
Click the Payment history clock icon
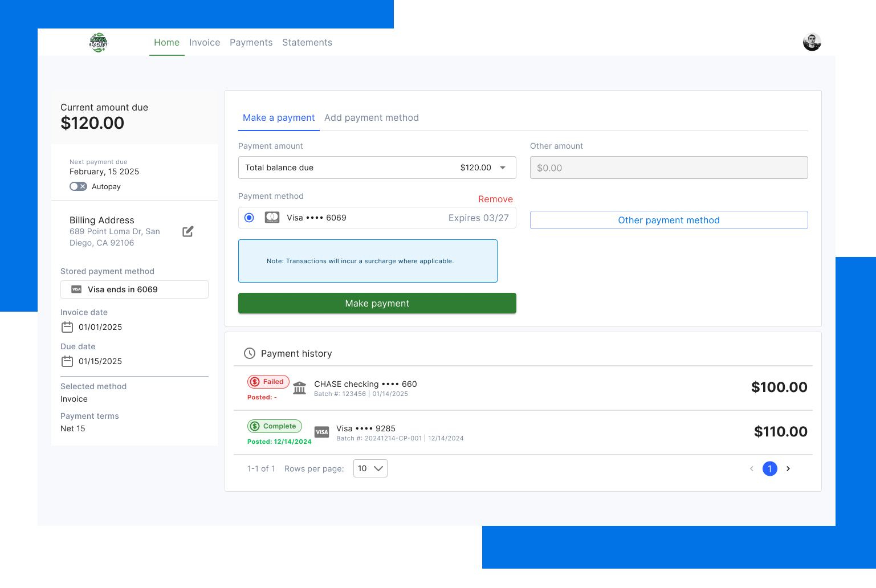249,353
